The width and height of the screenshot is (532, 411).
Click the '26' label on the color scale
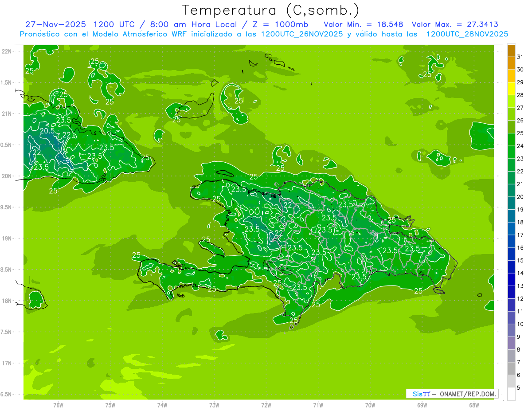click(520, 121)
